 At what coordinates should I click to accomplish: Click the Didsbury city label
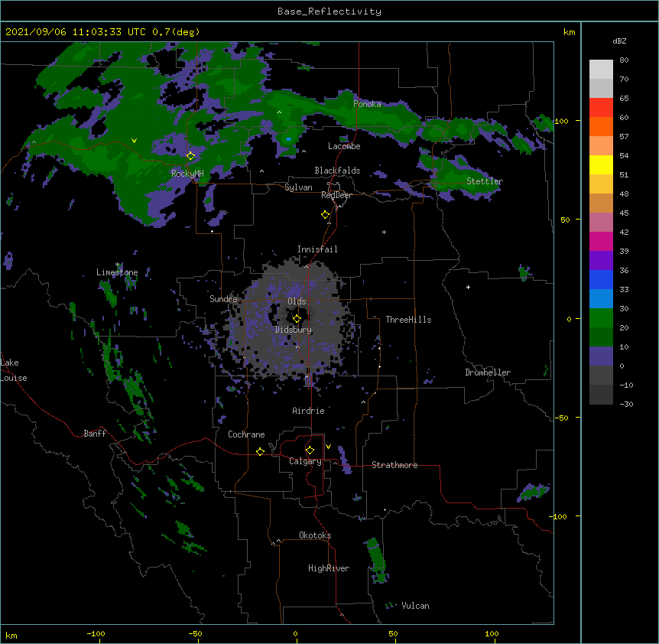294,330
